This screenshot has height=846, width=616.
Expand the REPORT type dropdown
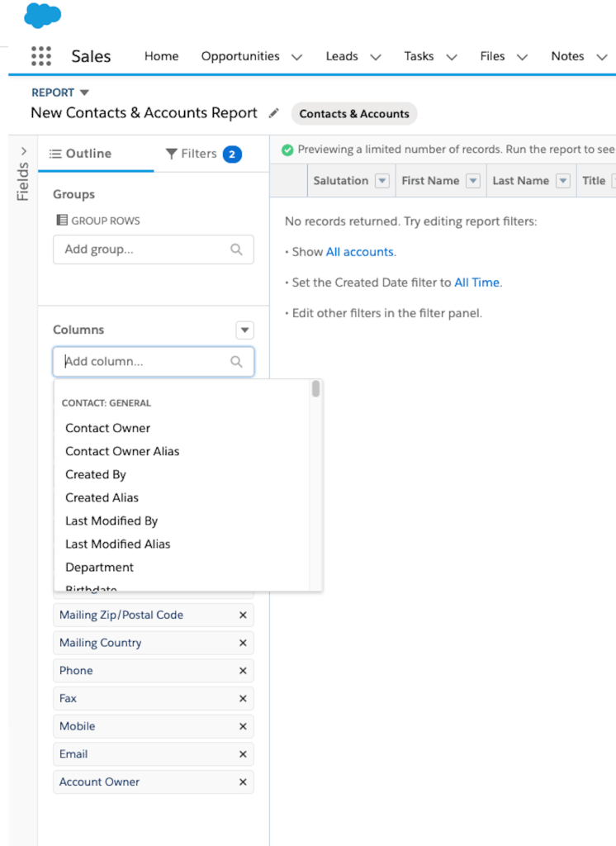[84, 93]
